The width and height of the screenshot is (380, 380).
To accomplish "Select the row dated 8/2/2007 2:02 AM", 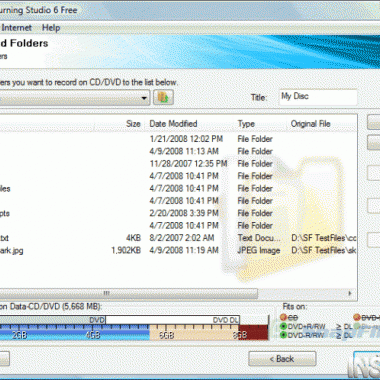I will click(x=178, y=238).
